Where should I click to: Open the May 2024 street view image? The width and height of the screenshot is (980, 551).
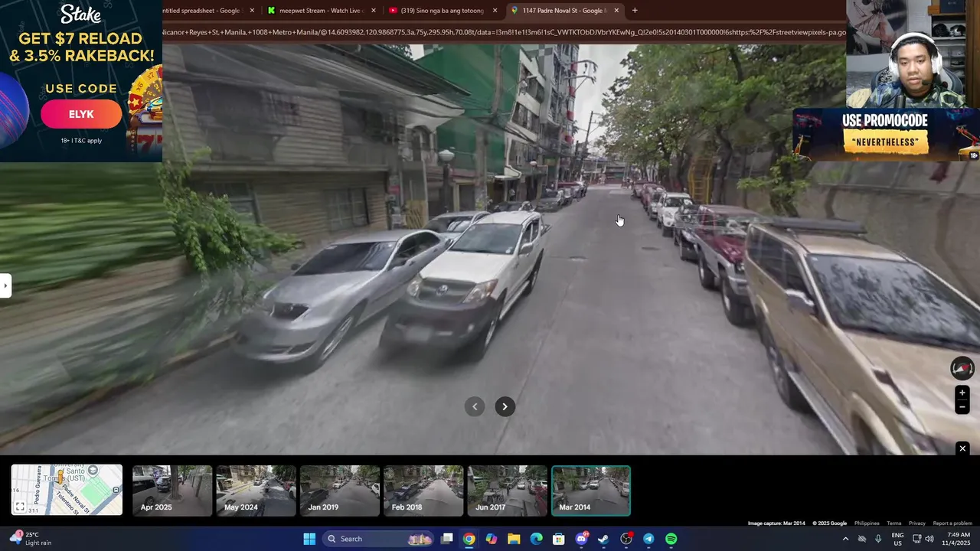256,491
